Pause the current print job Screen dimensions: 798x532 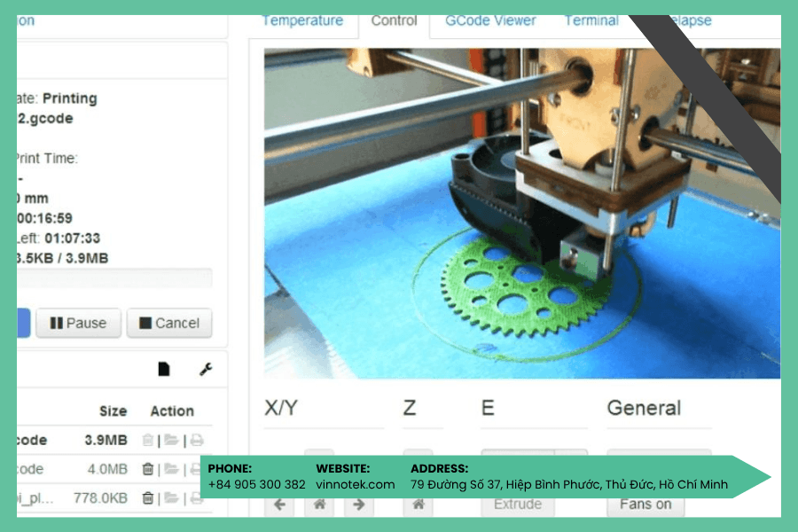78,323
